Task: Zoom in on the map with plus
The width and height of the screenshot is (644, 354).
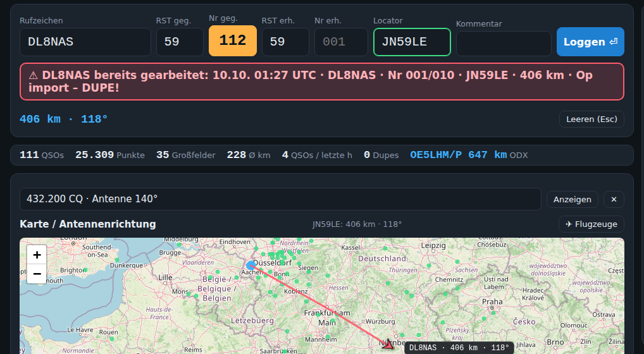Action: point(37,255)
